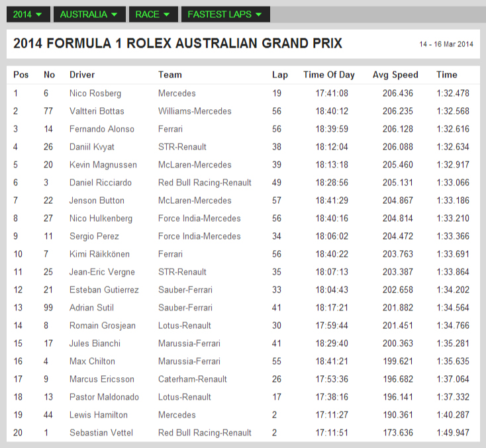486x448 pixels.
Task: Expand the AUSTRALIA grand prix dropdown
Action: 89,15
